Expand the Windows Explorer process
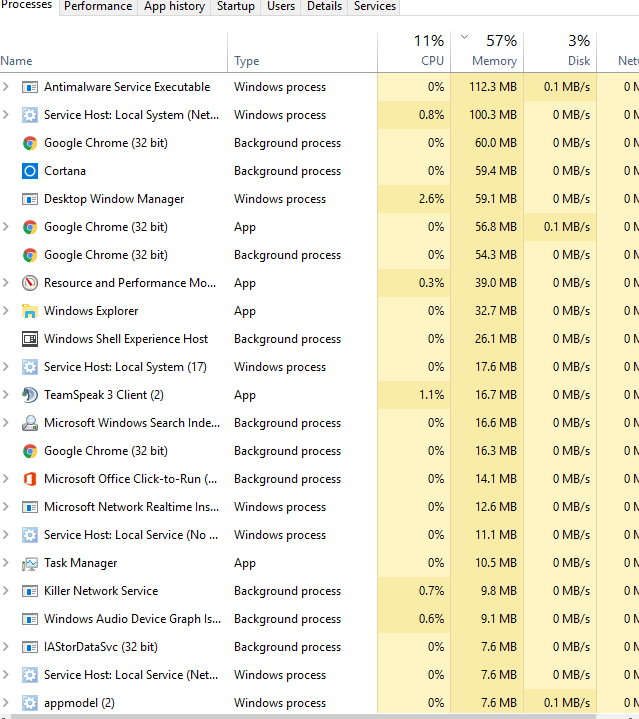Viewport: 639px width, 719px height. (6, 310)
